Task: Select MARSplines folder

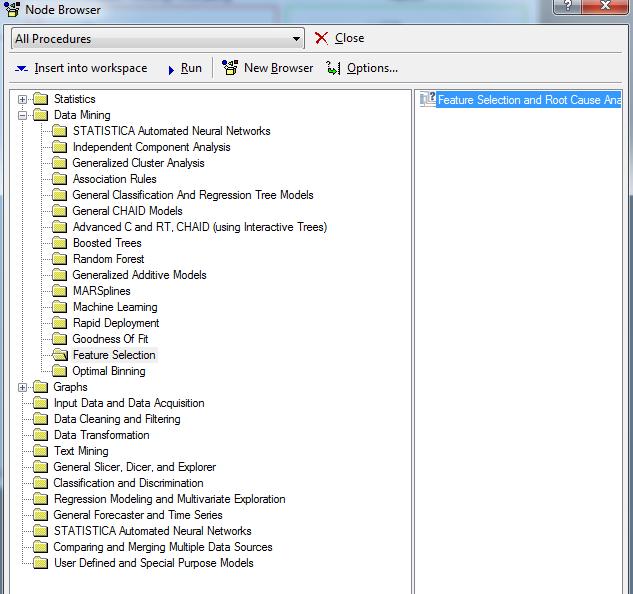Action: click(x=102, y=291)
